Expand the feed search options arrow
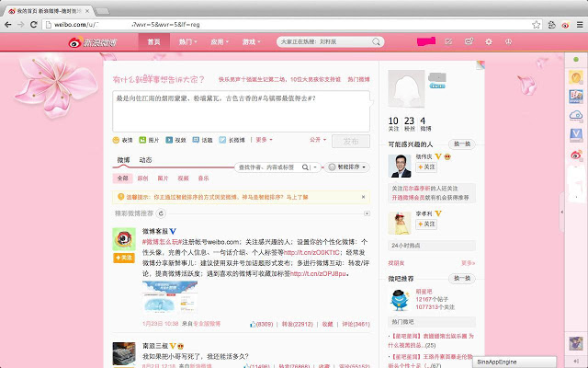This screenshot has width=588, height=368. click(315, 167)
